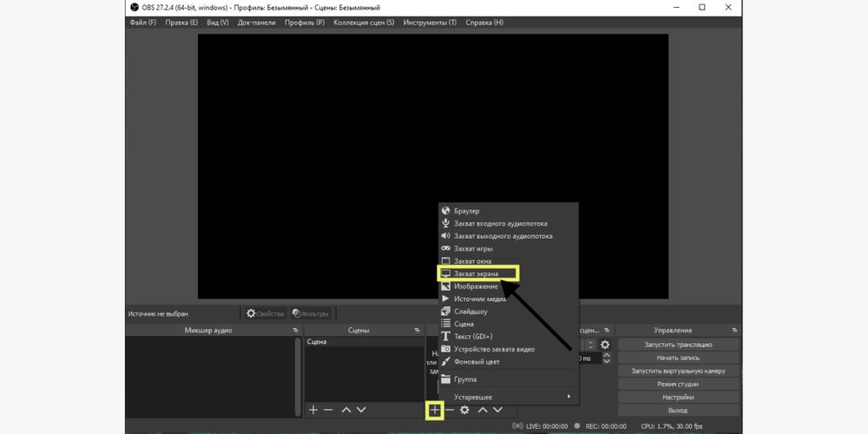
Task: Open the Справка (H) menu
Action: pyautogui.click(x=484, y=23)
